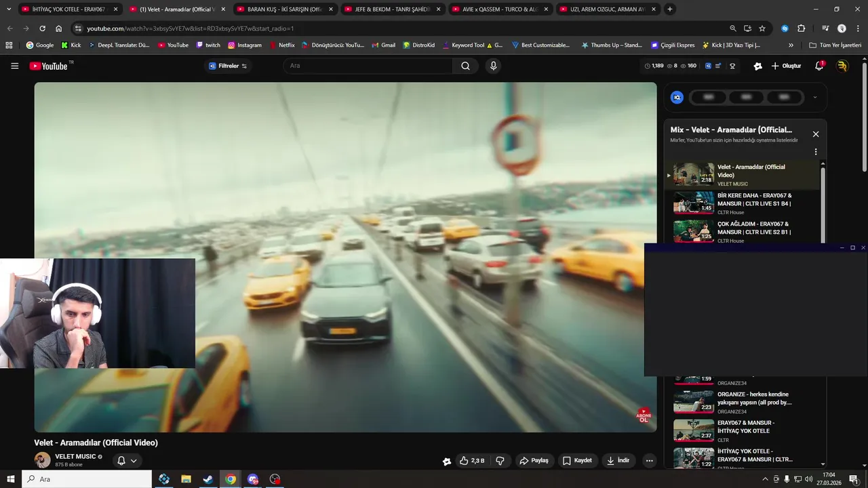Click the vidIQ star icon beside Oluştur

[x=757, y=66]
